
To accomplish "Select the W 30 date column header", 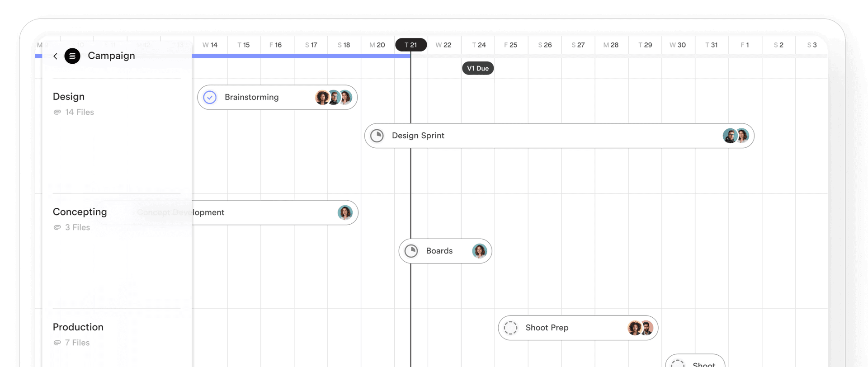I will click(x=678, y=45).
